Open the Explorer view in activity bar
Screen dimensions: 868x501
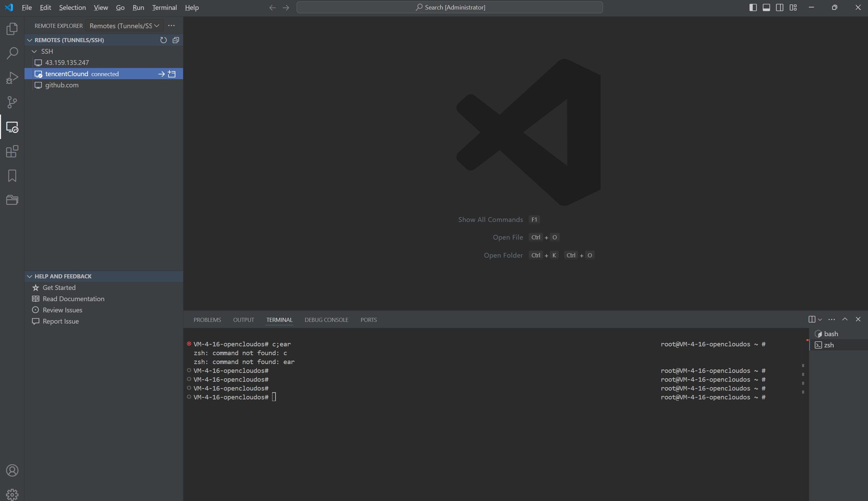(12, 29)
